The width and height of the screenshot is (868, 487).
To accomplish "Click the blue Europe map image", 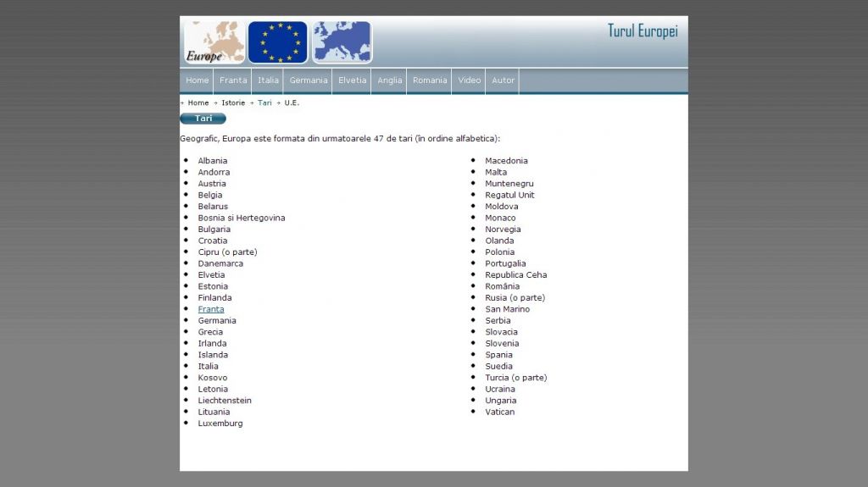I will tap(342, 42).
